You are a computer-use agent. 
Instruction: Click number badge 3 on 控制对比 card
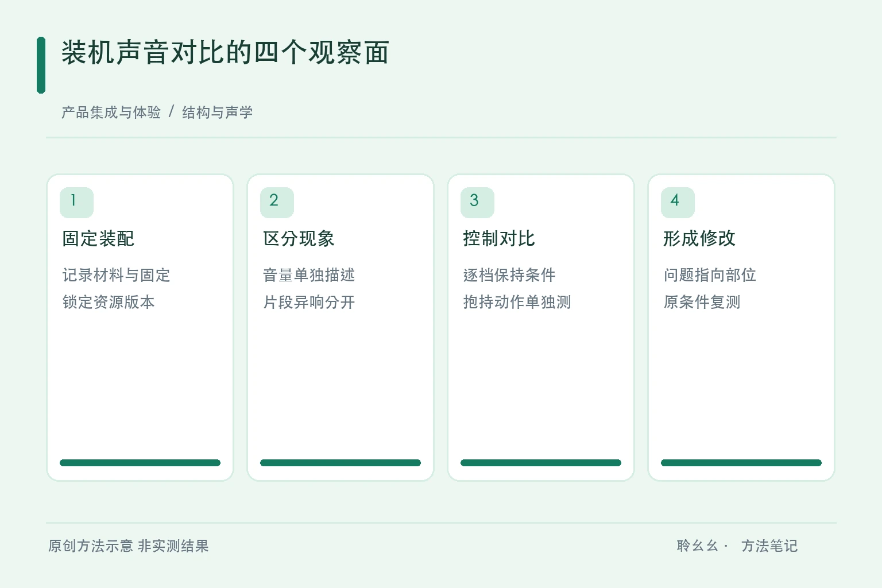[477, 202]
